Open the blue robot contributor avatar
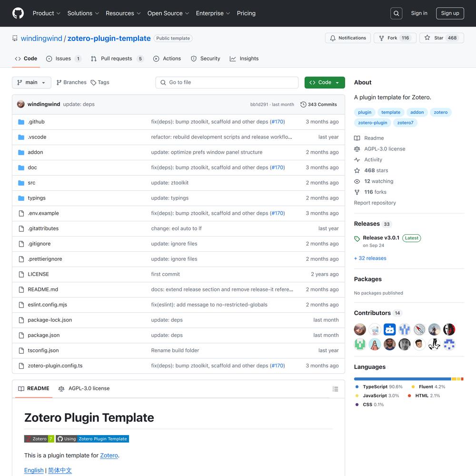This screenshot has height=476, width=476. tap(389, 329)
